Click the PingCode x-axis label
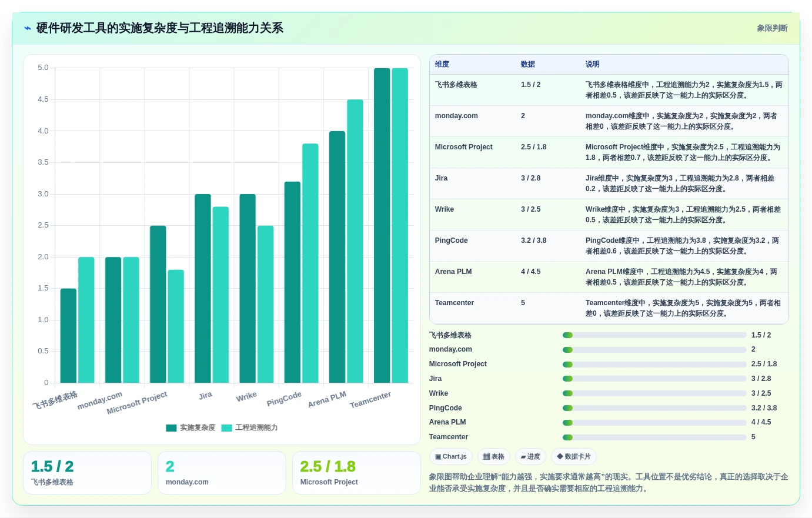Image resolution: width=812 pixels, height=518 pixels. pos(284,399)
